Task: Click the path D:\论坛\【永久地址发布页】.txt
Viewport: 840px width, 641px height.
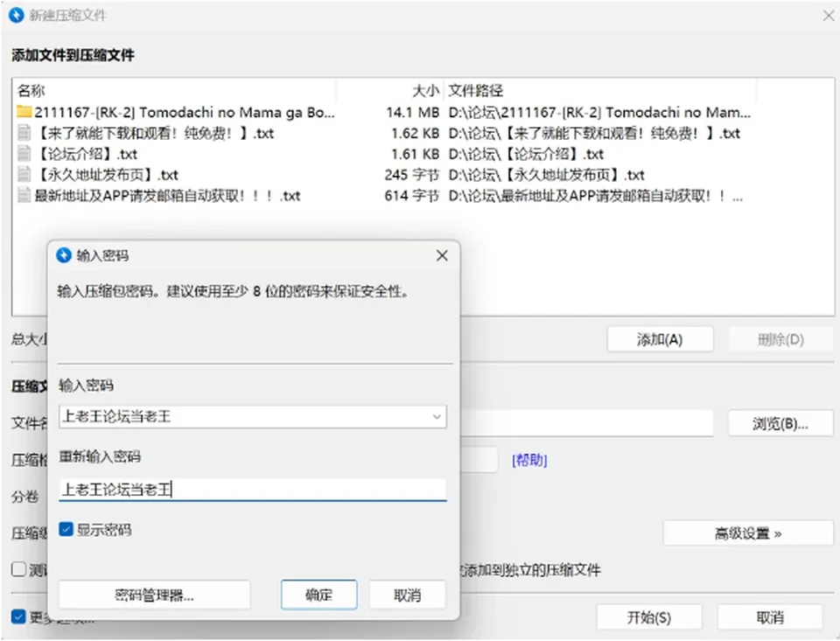Action: pos(546,175)
